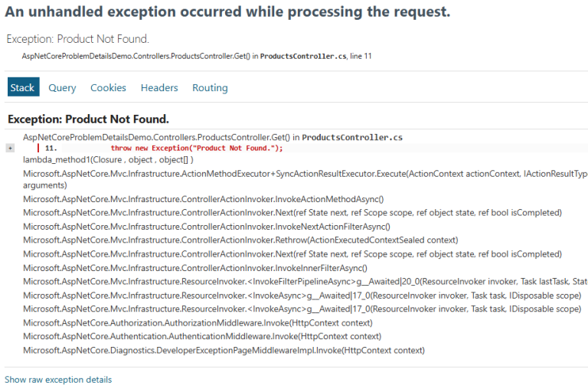
Task: Click the page title about unhandled exception
Action: [227, 12]
